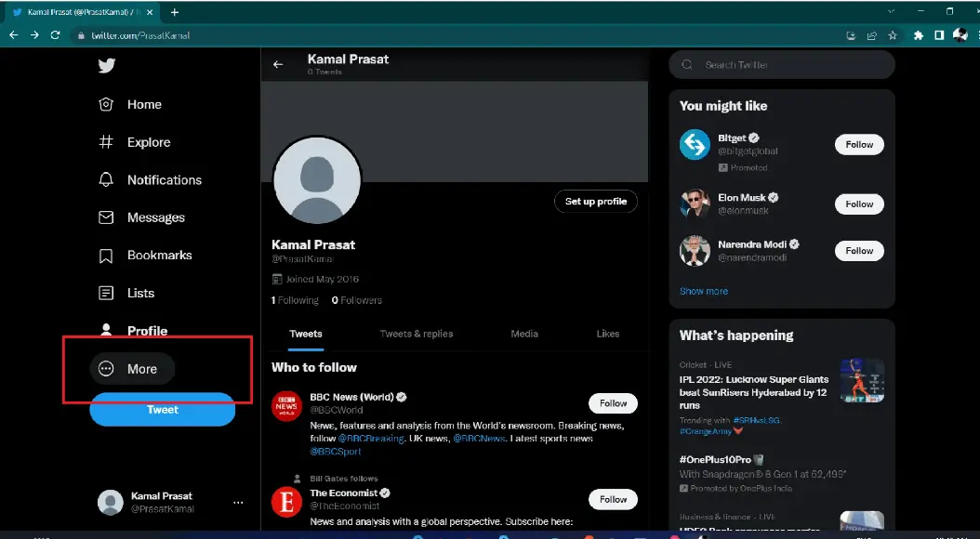
Task: Click the #SRHvsLSG hashtag link
Action: point(756,420)
